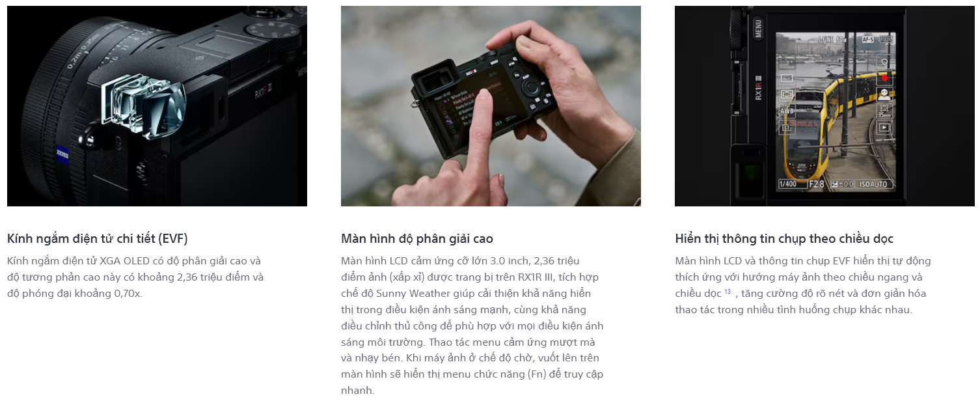The width and height of the screenshot is (980, 403).
Task: Click the MENU button on camera body
Action: click(758, 28)
